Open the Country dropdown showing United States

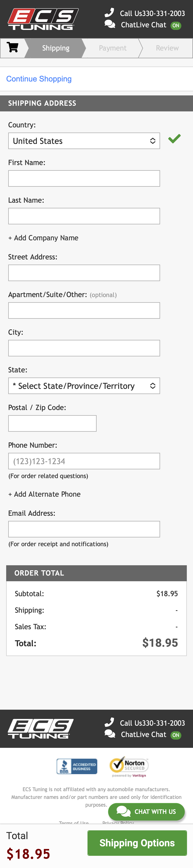pyautogui.click(x=84, y=140)
